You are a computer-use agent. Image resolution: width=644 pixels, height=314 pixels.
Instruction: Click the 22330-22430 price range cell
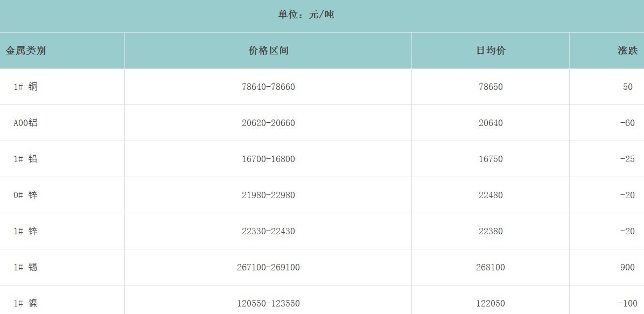click(x=268, y=231)
